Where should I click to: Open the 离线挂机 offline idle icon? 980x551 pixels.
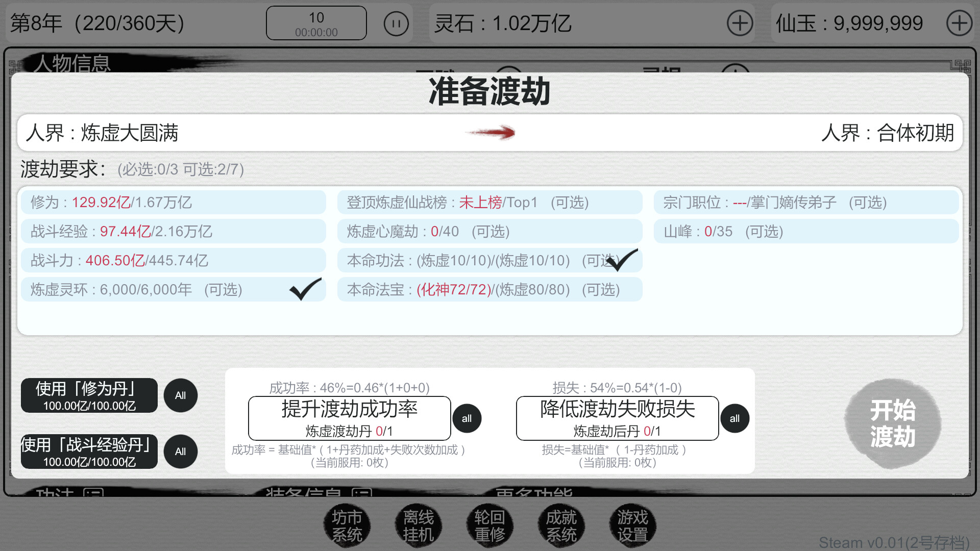tap(419, 525)
